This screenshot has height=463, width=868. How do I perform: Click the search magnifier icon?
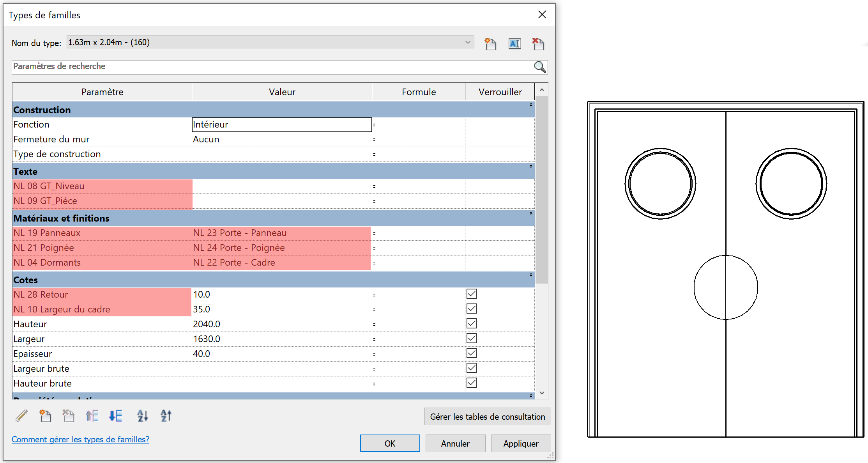coord(540,67)
